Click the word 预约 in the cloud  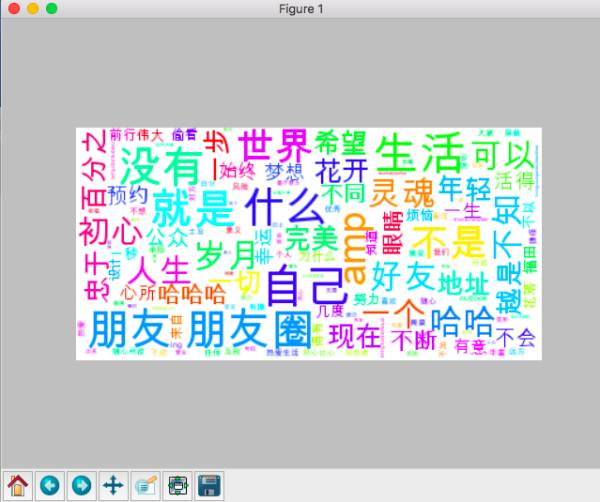point(127,195)
